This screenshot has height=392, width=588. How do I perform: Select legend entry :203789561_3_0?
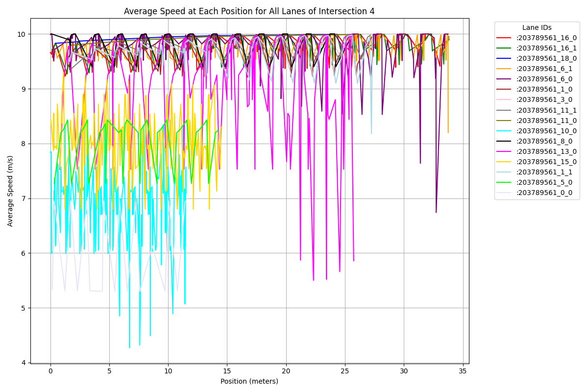[x=535, y=99]
